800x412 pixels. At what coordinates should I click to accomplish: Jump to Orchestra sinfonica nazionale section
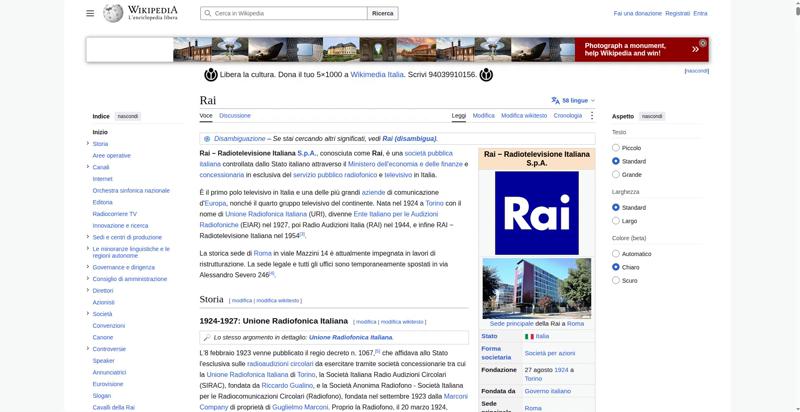click(x=131, y=191)
